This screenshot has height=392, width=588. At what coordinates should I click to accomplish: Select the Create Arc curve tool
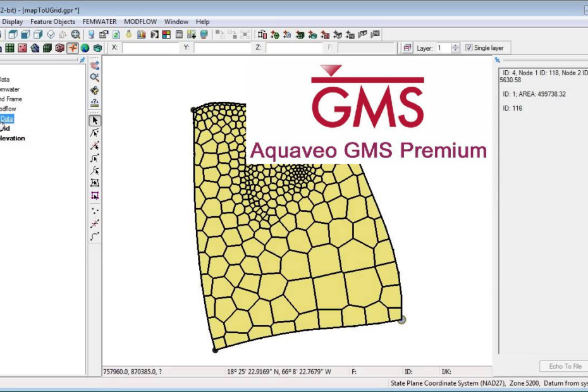[94, 236]
